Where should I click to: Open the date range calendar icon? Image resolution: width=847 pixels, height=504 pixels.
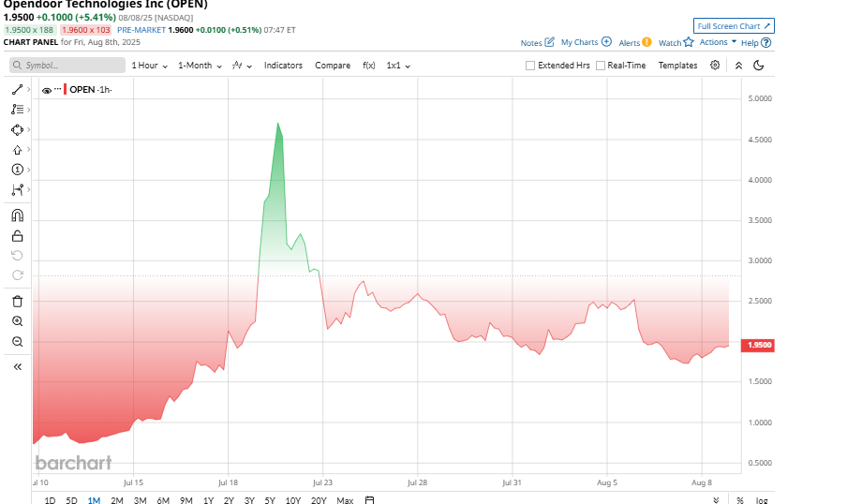pyautogui.click(x=369, y=500)
